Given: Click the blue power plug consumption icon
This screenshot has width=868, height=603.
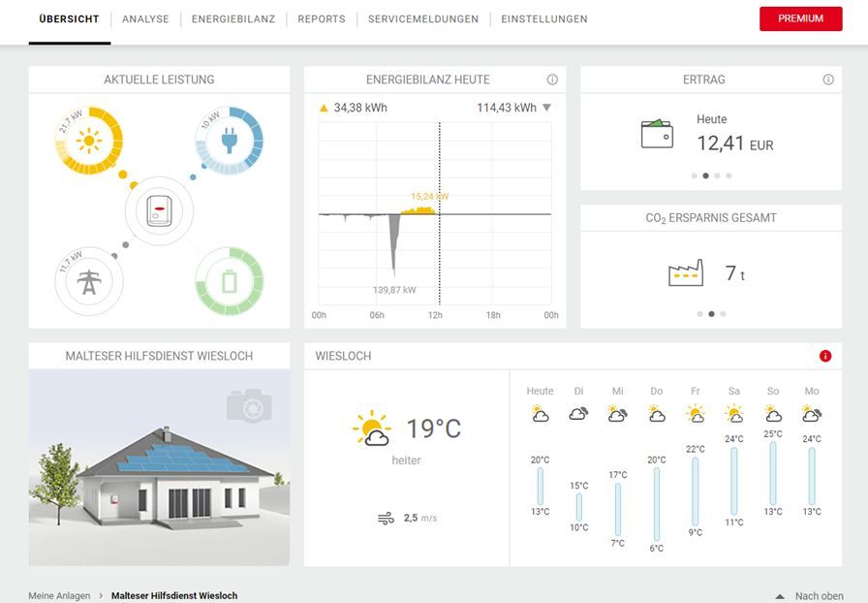Looking at the screenshot, I should click(x=230, y=142).
